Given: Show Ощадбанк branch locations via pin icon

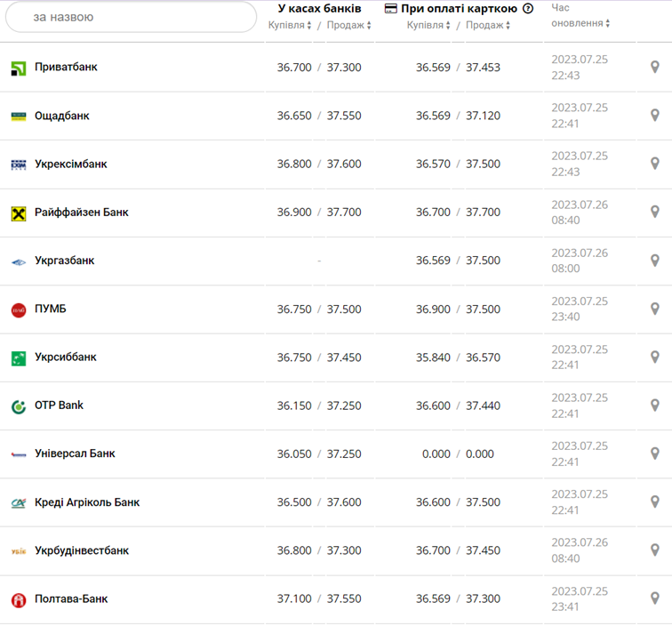Looking at the screenshot, I should tap(655, 116).
